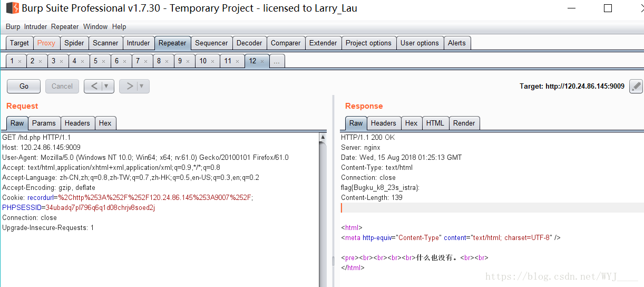Show Response Render view
Screen dimensions: 644x287
click(464, 123)
